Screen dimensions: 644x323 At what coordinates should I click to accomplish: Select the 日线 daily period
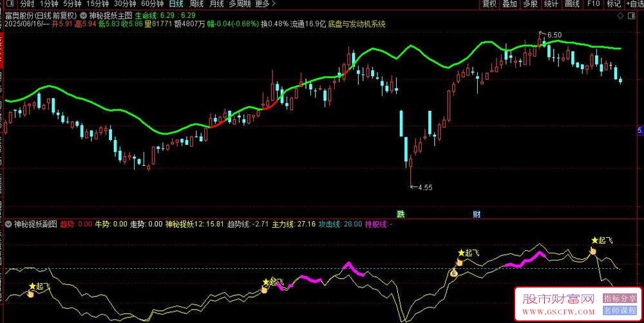(x=176, y=4)
